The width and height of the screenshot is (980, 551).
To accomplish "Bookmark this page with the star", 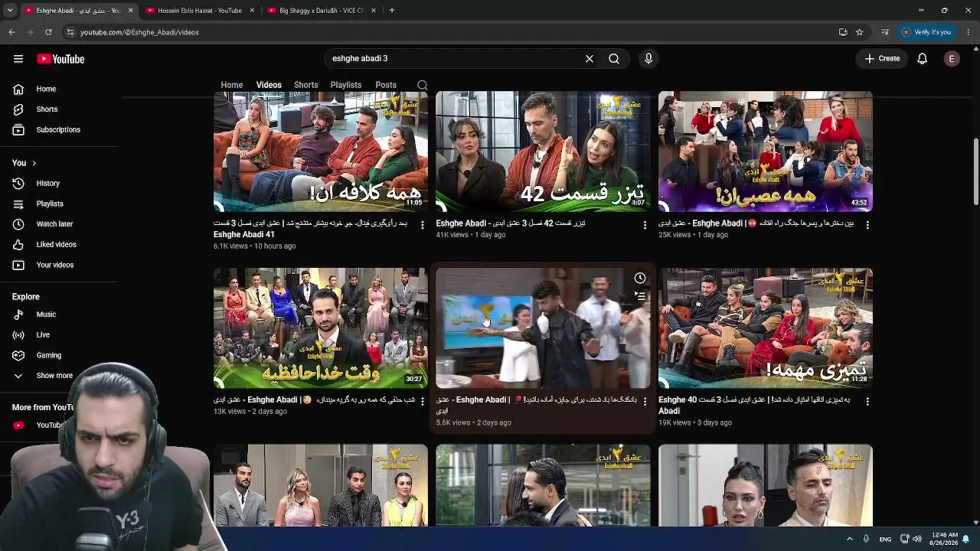I will click(860, 32).
